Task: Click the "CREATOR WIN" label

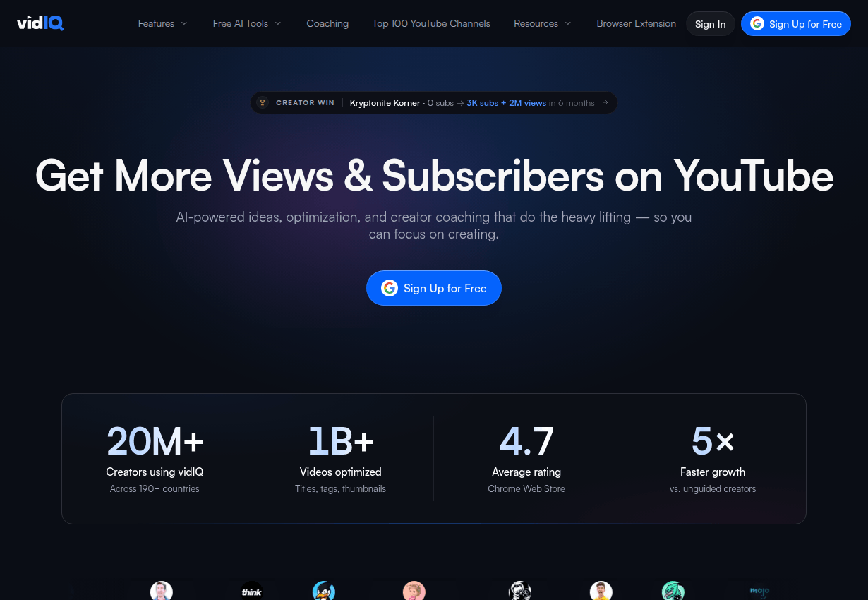Action: point(305,103)
